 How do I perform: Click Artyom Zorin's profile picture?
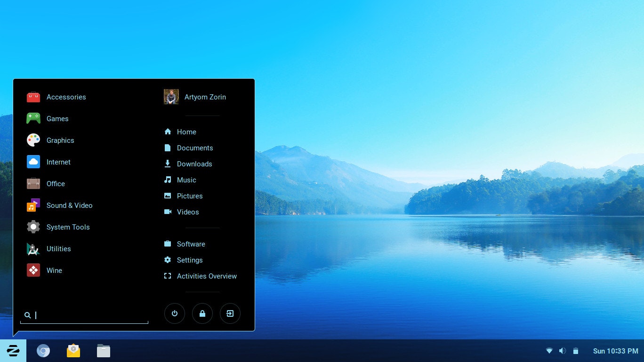pyautogui.click(x=171, y=96)
